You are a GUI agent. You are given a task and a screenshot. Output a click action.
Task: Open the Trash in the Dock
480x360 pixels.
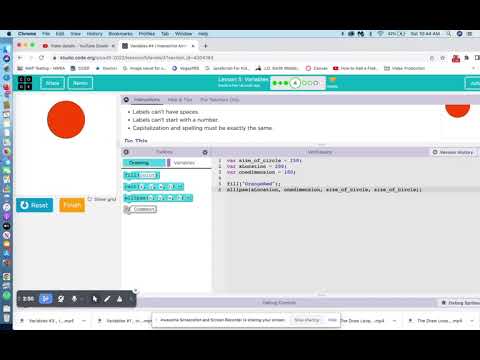pyautogui.click(x=7, y=317)
